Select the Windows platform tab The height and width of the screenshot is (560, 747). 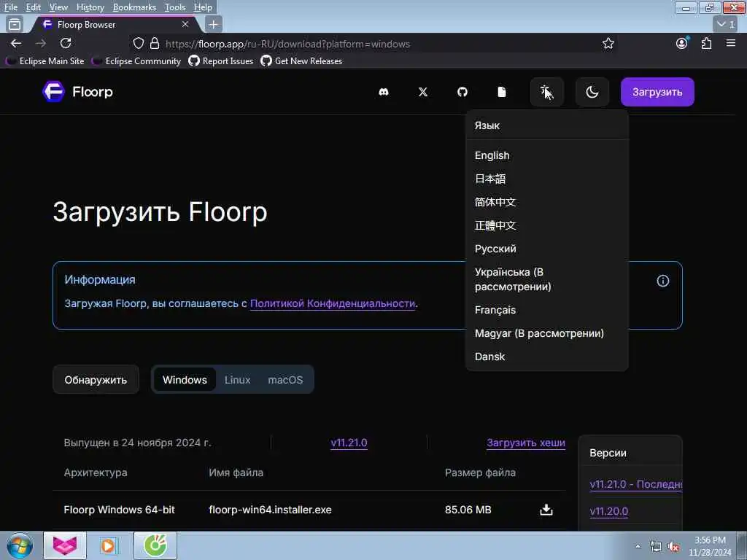point(185,379)
